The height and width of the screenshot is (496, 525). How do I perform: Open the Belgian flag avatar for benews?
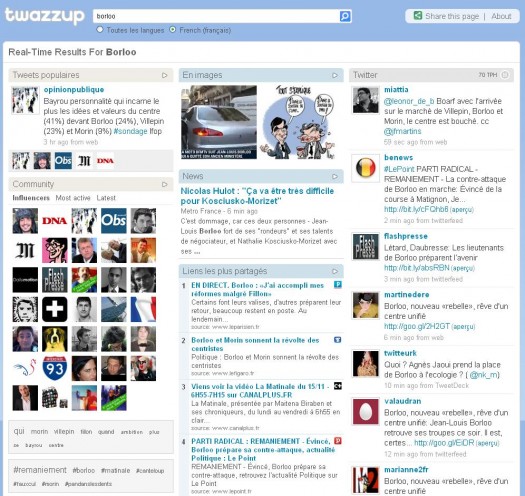point(366,168)
